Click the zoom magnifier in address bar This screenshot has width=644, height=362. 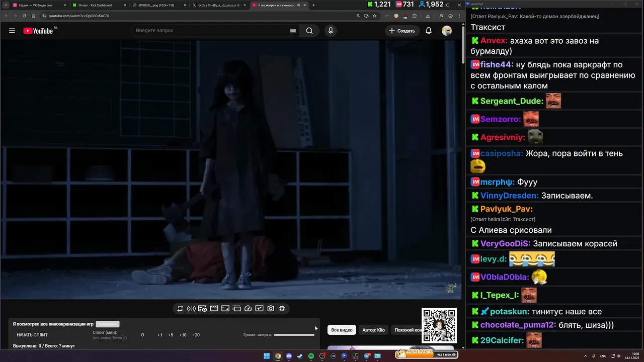pos(358,16)
